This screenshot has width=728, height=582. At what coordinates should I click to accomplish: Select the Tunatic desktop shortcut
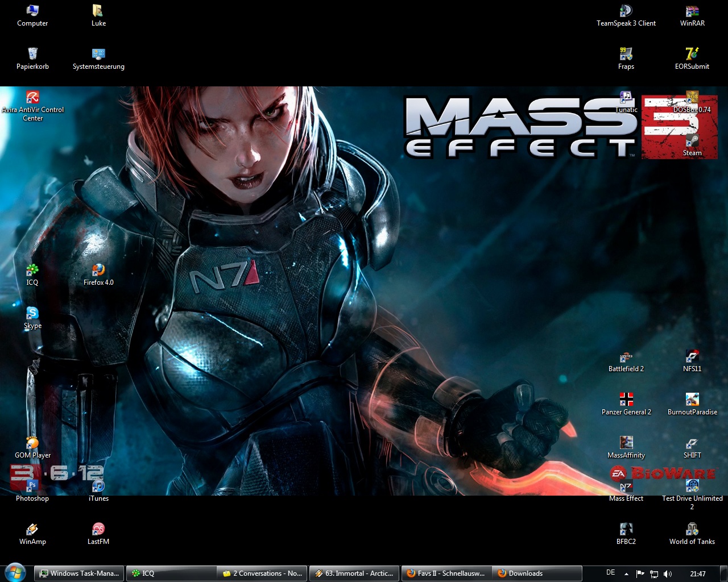(626, 102)
